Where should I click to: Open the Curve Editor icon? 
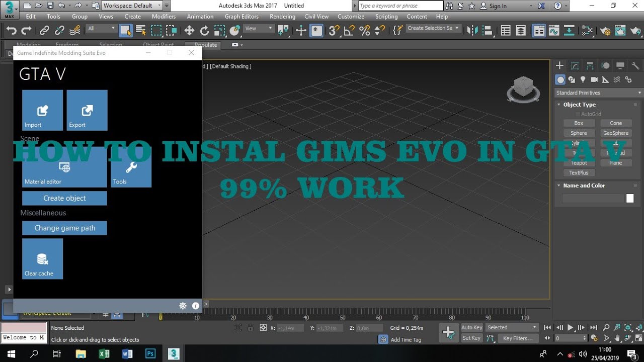point(554,31)
